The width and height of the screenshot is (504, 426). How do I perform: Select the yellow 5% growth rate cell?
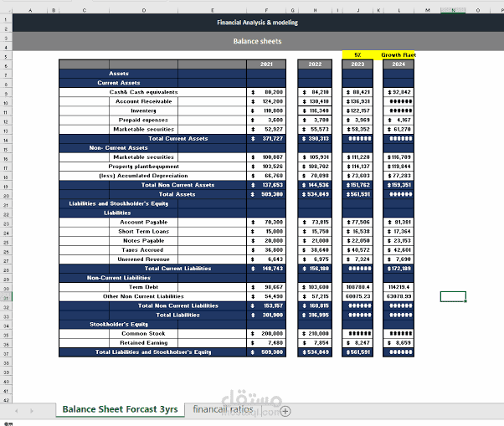click(x=357, y=55)
